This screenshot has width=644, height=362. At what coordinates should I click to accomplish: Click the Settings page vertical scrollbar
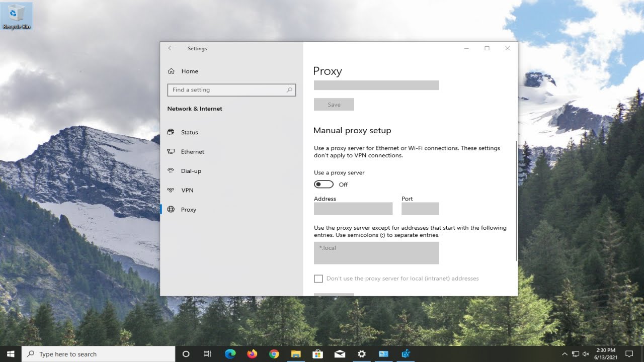[516, 201]
